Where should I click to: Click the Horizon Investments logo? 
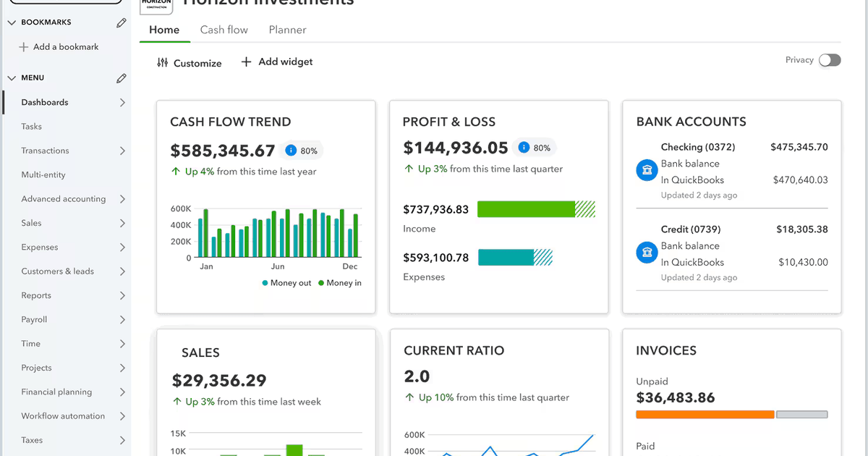pos(156,6)
